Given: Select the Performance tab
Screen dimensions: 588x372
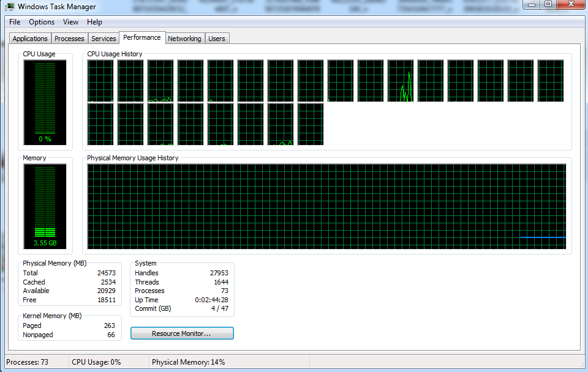Looking at the screenshot, I should 142,37.
